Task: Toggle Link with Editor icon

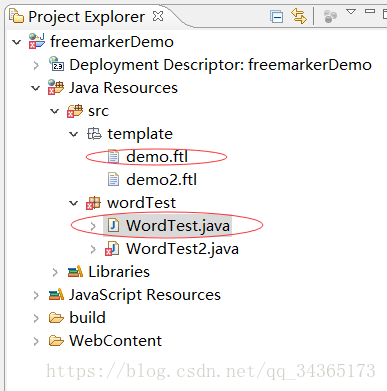Action: 298,16
